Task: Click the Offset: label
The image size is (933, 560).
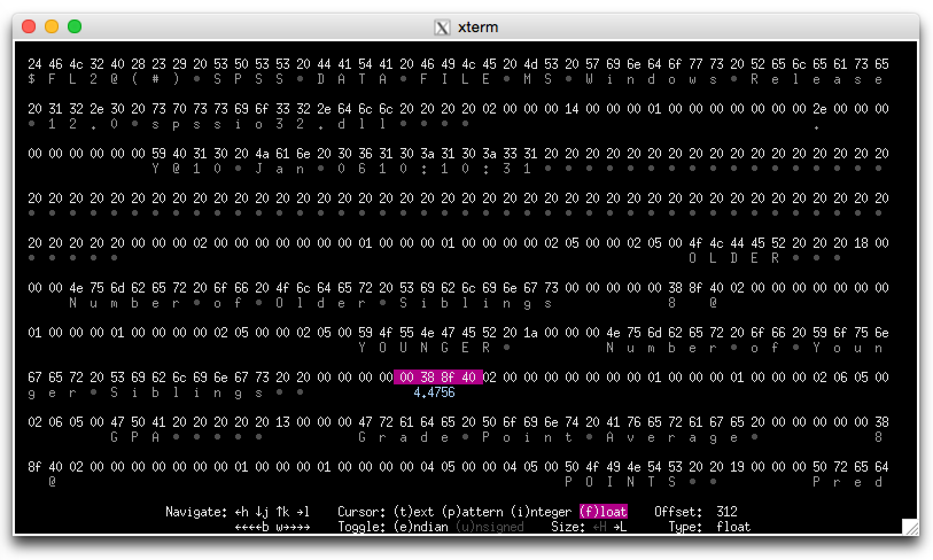Action: [x=679, y=511]
